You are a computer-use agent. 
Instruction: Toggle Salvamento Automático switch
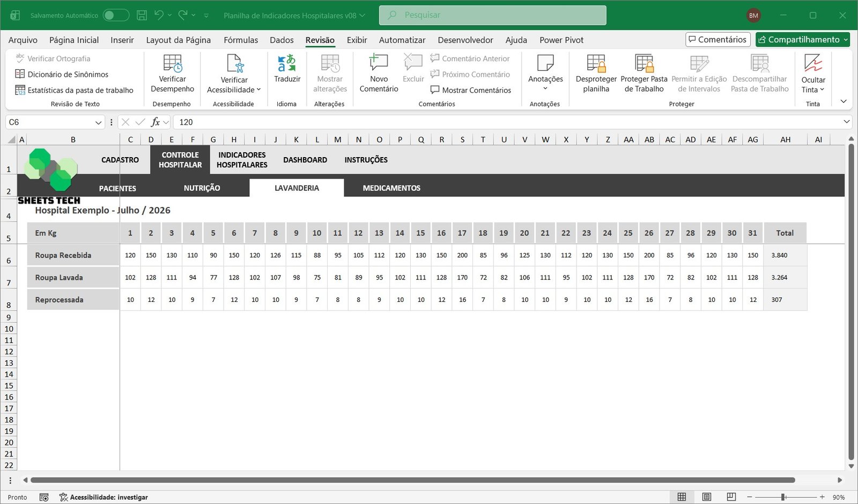click(116, 16)
